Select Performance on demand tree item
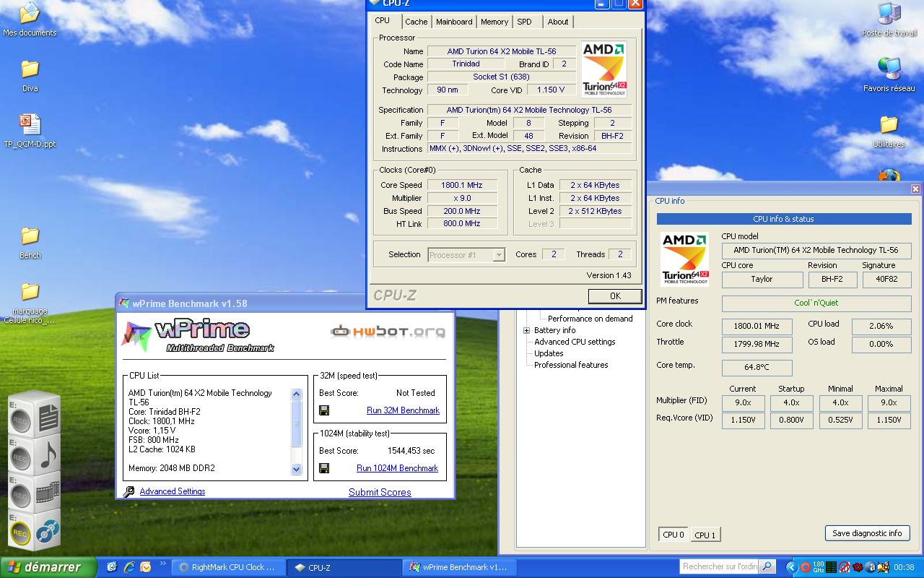Image resolution: width=924 pixels, height=578 pixels. coord(590,319)
